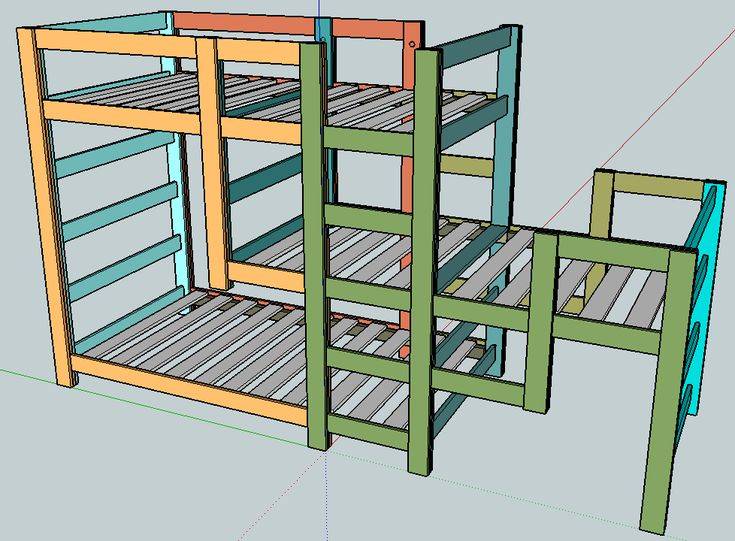
Task: Select the tall green ladder left post
Action: pos(315,246)
